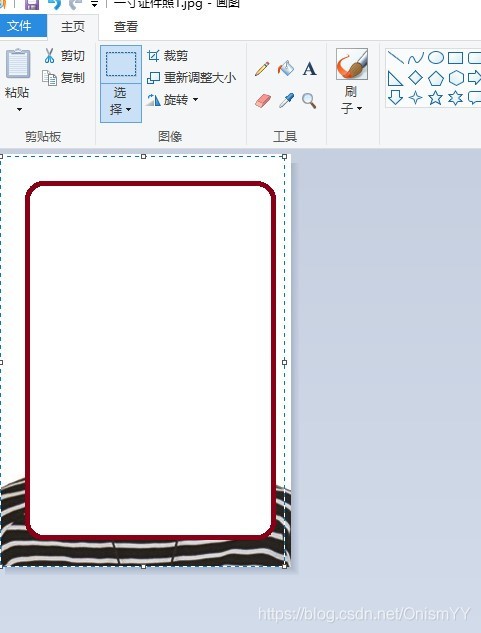
Task: Click the Brushes paintbrush icon
Action: [352, 64]
